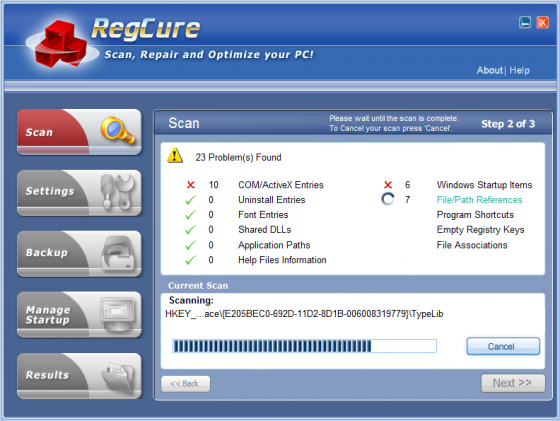Select the 'Font Entries' label
Viewport: 560px width, 421px height.
[263, 215]
